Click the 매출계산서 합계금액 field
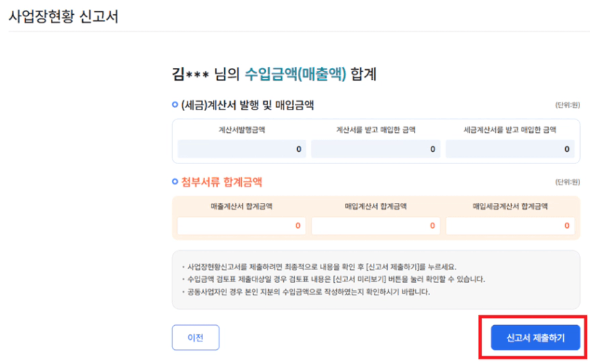This screenshot has height=364, width=590. click(242, 226)
